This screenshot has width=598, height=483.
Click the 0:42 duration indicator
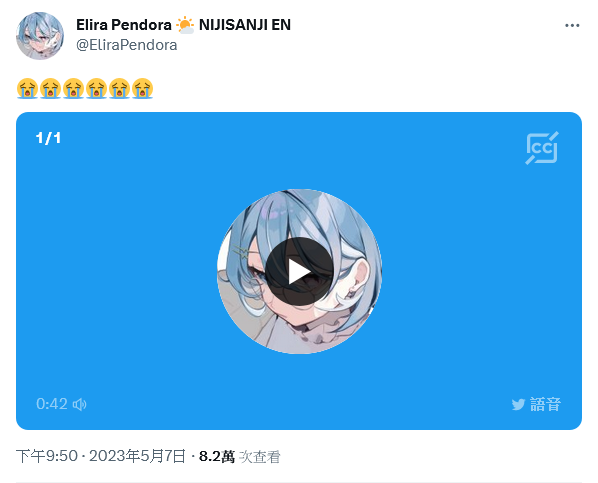click(51, 404)
